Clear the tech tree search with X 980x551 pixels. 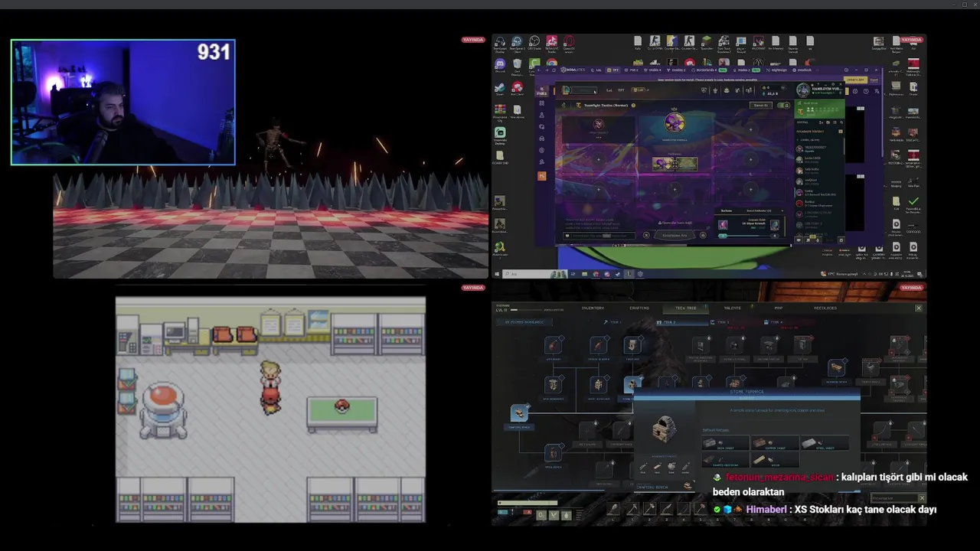(x=922, y=497)
